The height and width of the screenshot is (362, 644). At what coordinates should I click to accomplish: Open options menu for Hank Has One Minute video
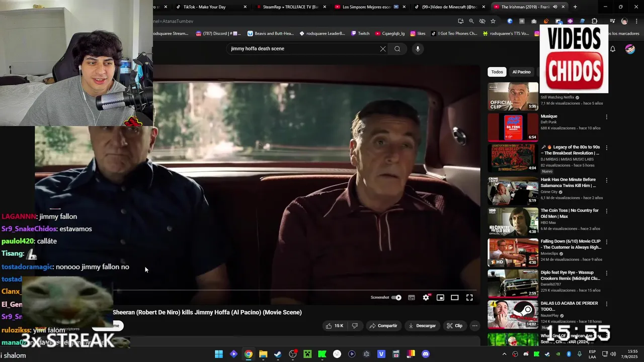606,180
